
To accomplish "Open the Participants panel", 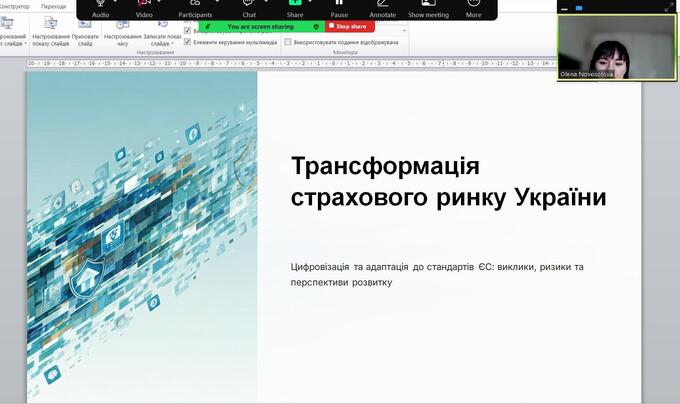I will point(195,5).
